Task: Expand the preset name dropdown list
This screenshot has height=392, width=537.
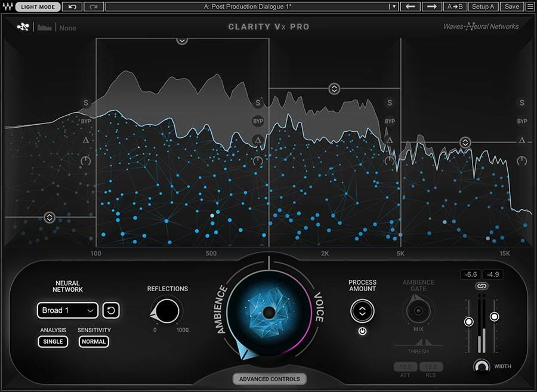Action: [393, 7]
